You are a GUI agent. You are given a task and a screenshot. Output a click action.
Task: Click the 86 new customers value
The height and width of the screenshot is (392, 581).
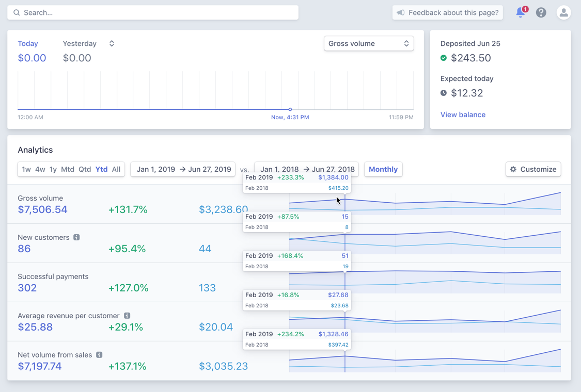point(24,249)
